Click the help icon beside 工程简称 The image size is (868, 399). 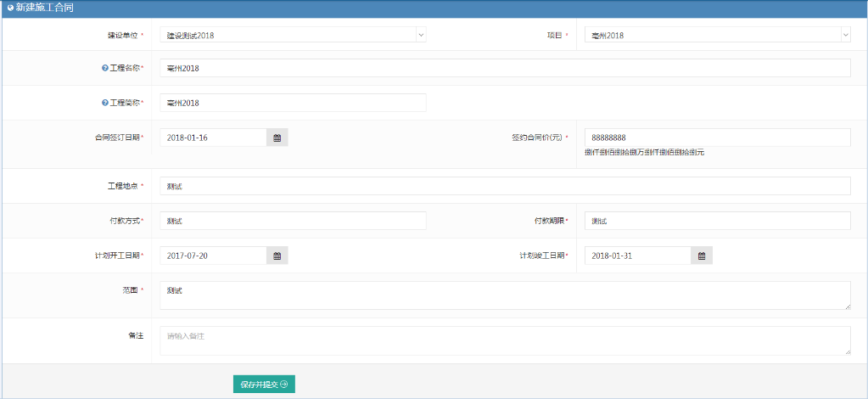click(x=105, y=103)
